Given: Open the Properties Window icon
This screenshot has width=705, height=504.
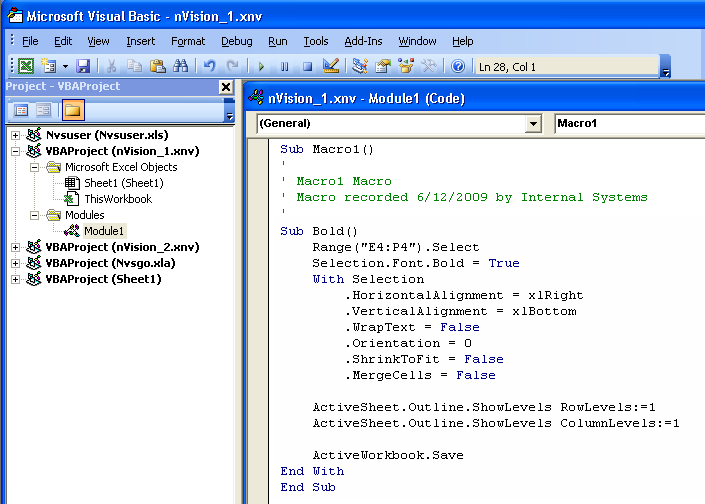Looking at the screenshot, I should [383, 67].
